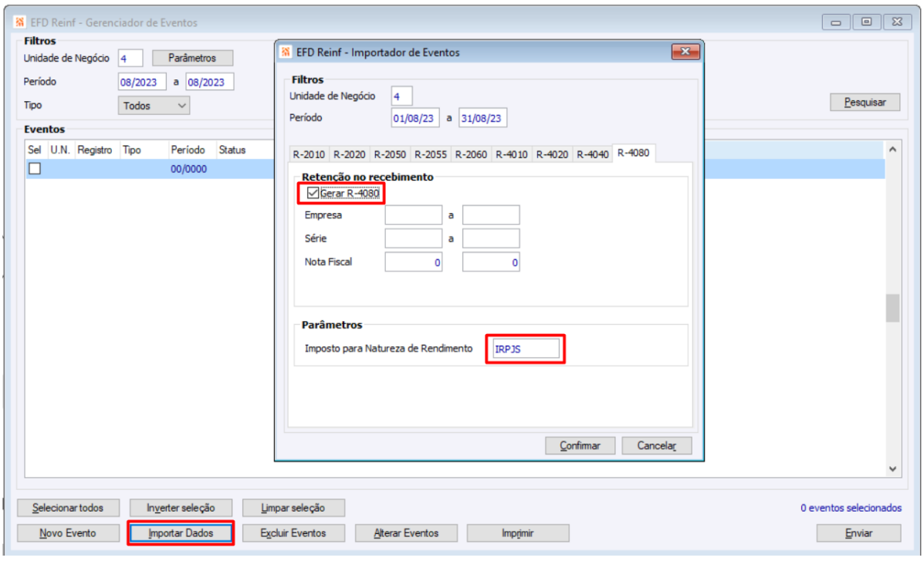Focus the importer end date 31/08/23 field
This screenshot has width=924, height=561.
coord(482,118)
